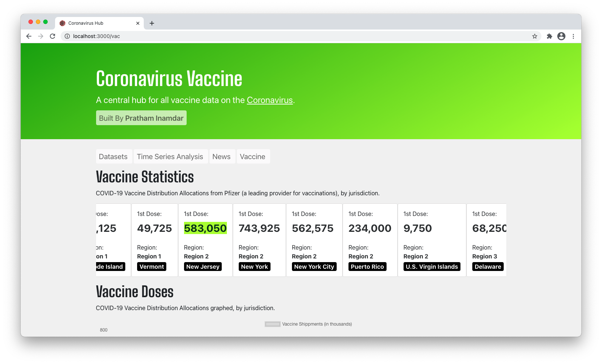602x364 pixels.
Task: View site information icon in address bar
Action: point(67,36)
